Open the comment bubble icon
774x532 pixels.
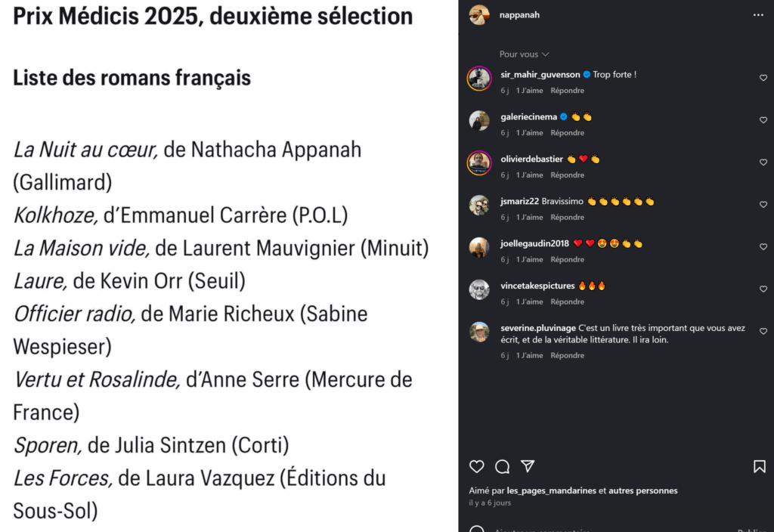[502, 466]
